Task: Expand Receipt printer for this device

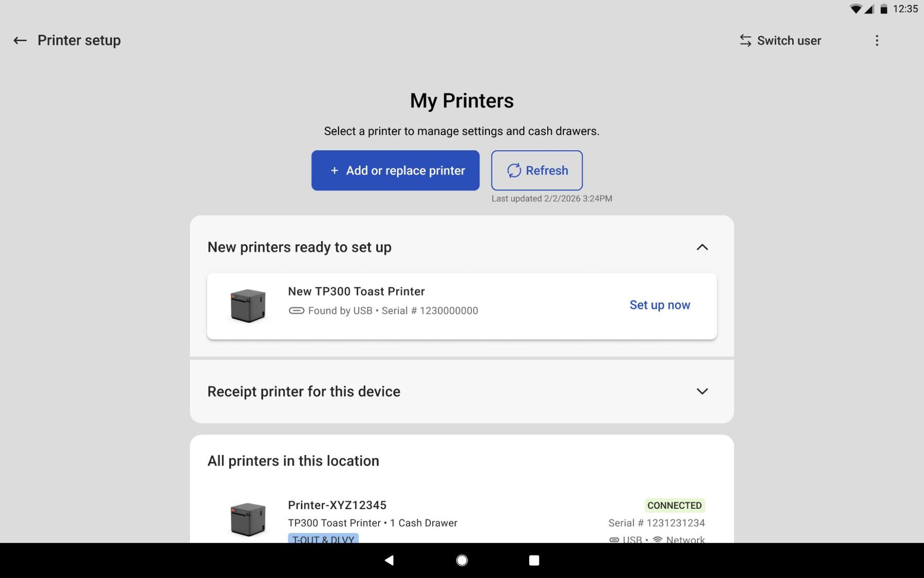Action: [702, 391]
